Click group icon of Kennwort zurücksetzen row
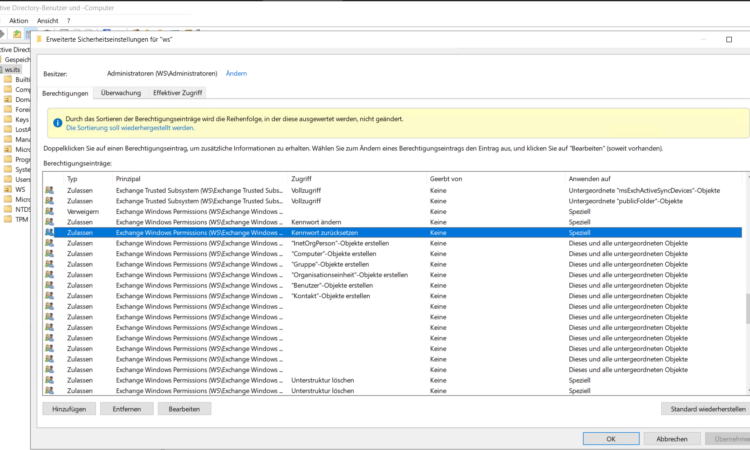The height and width of the screenshot is (450, 750). pyautogui.click(x=49, y=232)
